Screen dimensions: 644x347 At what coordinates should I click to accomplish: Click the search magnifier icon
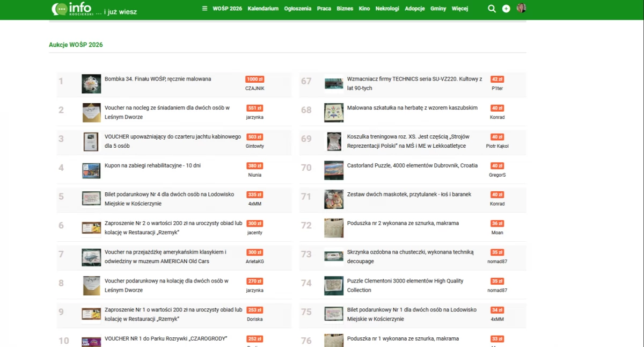tap(492, 9)
